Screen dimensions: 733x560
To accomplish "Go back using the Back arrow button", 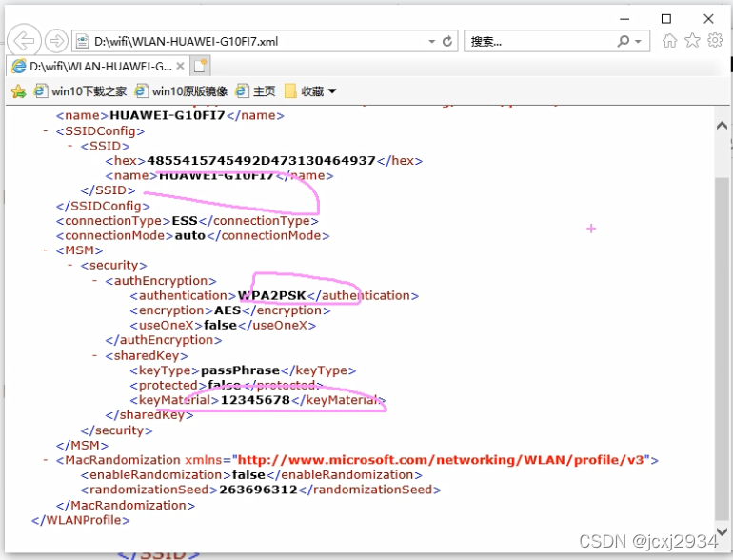I will (24, 41).
